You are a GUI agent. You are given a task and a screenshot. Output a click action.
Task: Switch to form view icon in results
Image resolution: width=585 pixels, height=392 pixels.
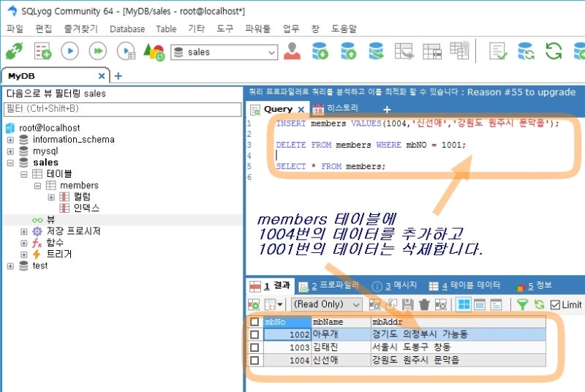click(480, 305)
